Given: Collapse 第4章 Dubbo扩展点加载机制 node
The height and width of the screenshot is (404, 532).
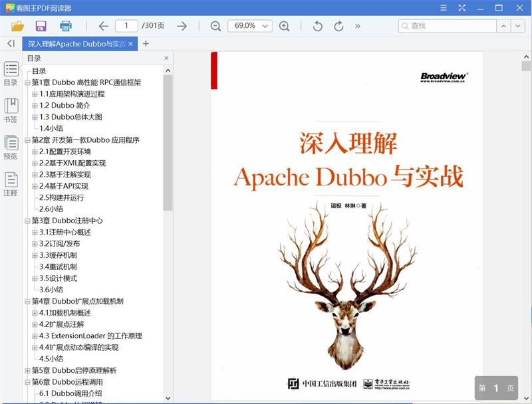Looking at the screenshot, I should tap(27, 302).
